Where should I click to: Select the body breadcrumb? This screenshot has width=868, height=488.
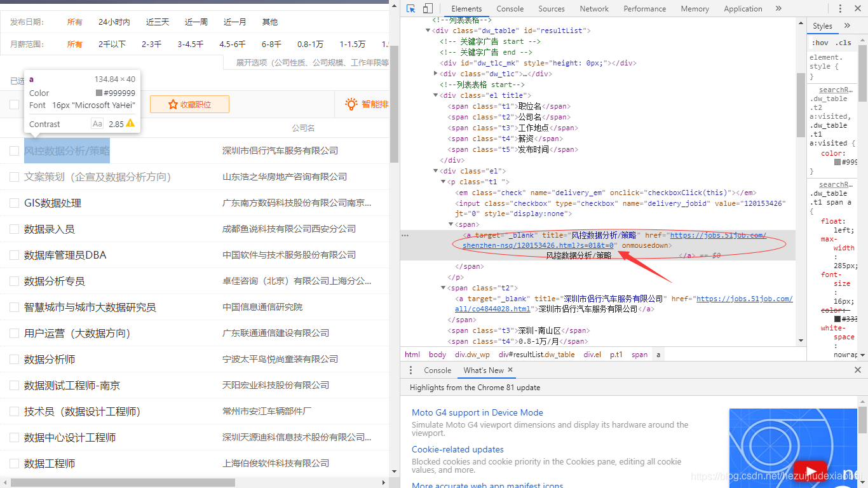(x=437, y=355)
